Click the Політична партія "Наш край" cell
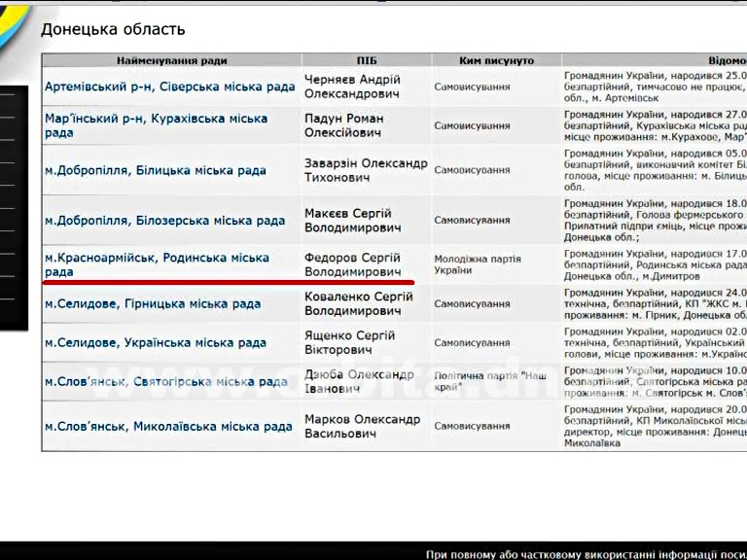 489,381
